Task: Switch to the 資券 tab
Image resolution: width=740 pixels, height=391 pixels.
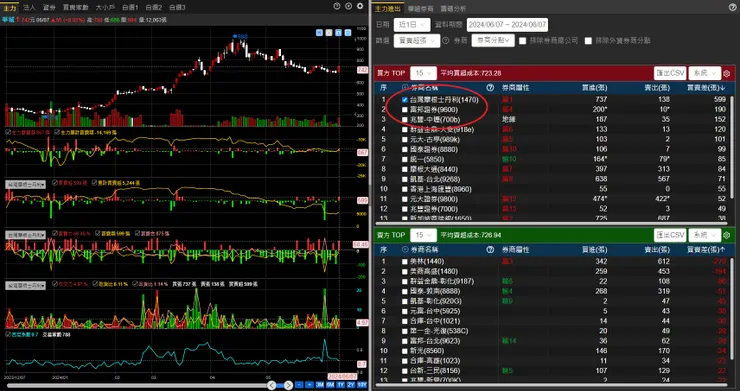Action: pyautogui.click(x=49, y=7)
